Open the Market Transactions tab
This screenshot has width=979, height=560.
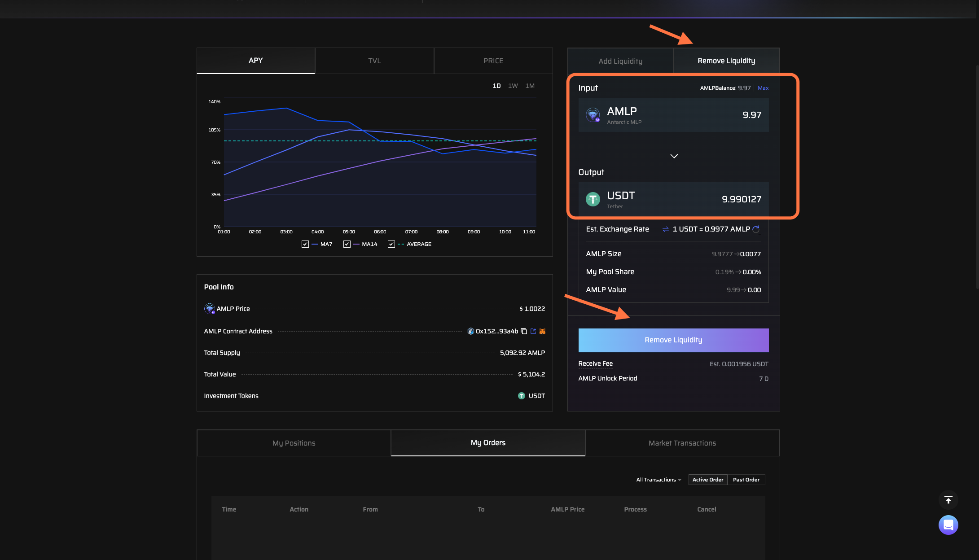tap(682, 443)
